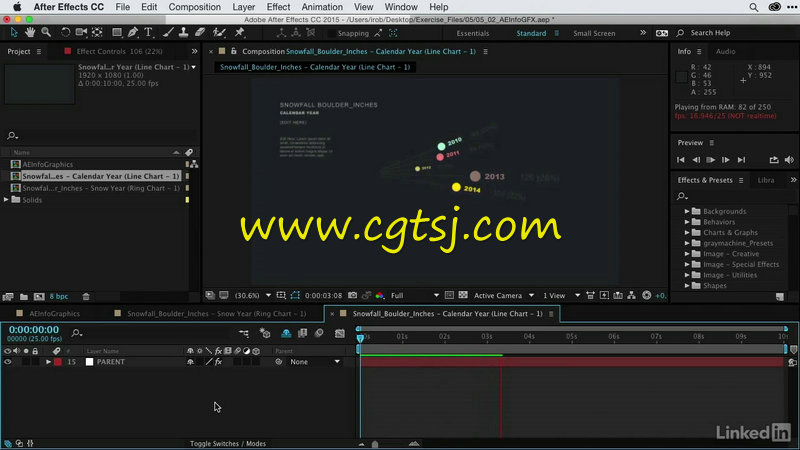The image size is (800, 450).
Task: Expand the Solids folder in Project panel
Action: (x=6, y=199)
